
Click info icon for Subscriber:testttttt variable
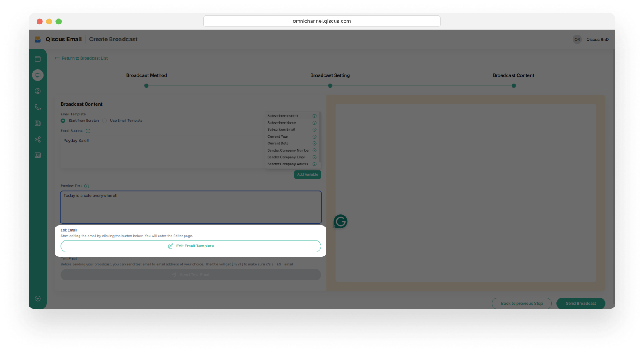pyautogui.click(x=314, y=116)
